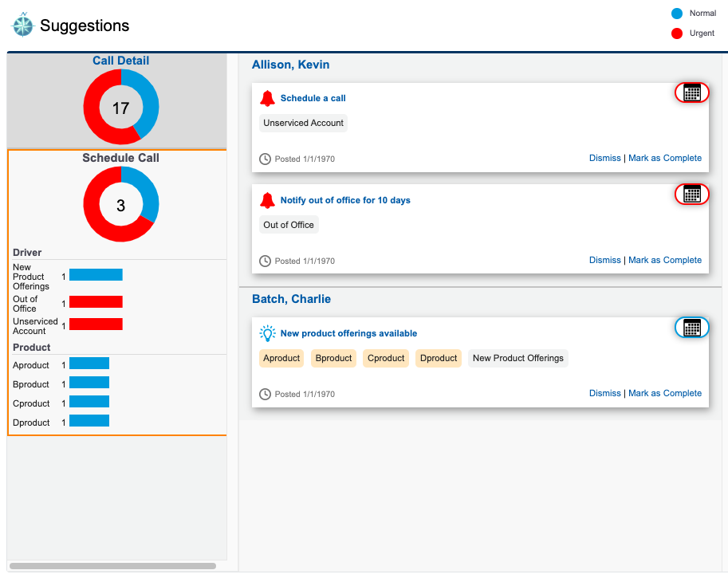Mark out of office suggestion as complete
Image resolution: width=728 pixels, height=578 pixels.
click(665, 260)
